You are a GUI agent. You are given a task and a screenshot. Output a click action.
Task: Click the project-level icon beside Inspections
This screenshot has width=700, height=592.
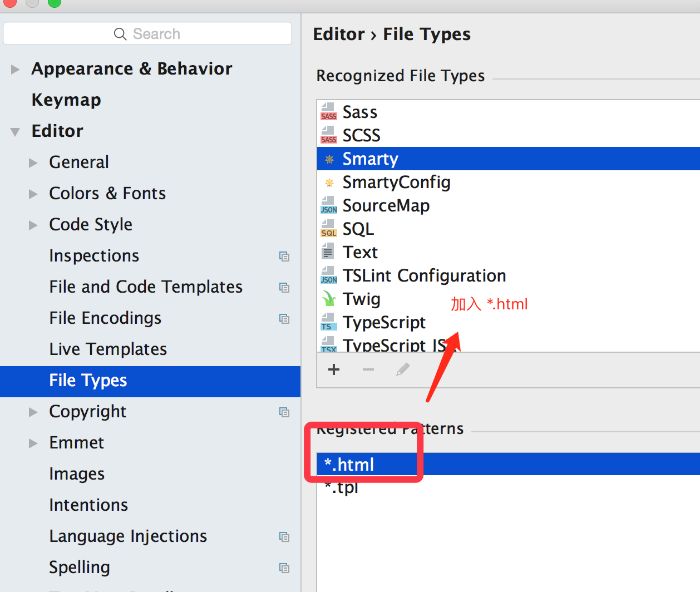click(x=284, y=256)
